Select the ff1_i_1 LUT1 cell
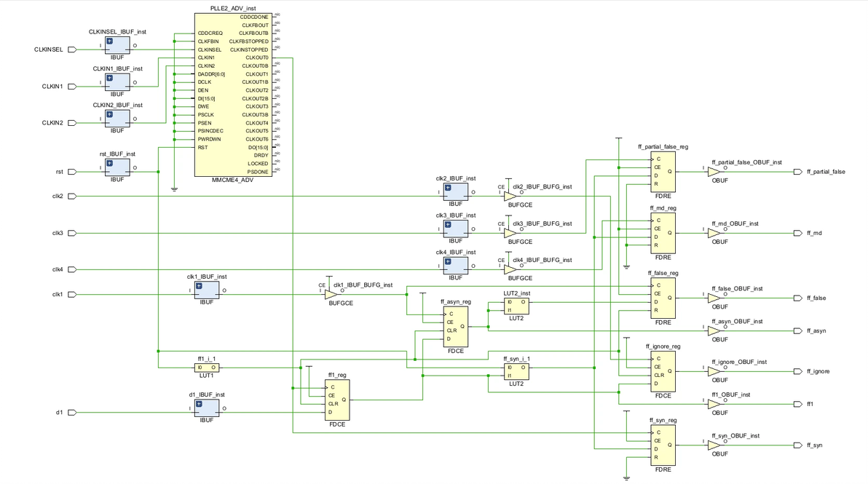 coord(207,368)
